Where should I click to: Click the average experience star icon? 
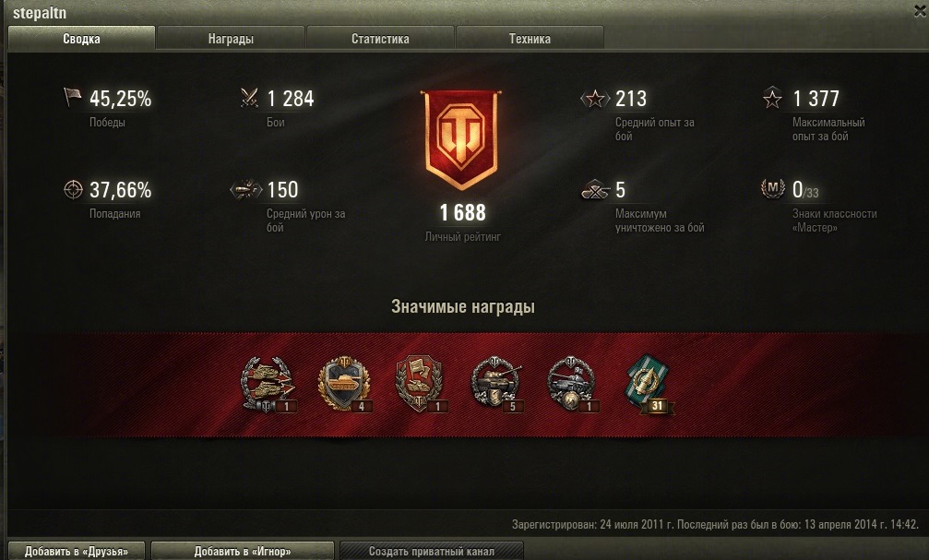tap(595, 99)
